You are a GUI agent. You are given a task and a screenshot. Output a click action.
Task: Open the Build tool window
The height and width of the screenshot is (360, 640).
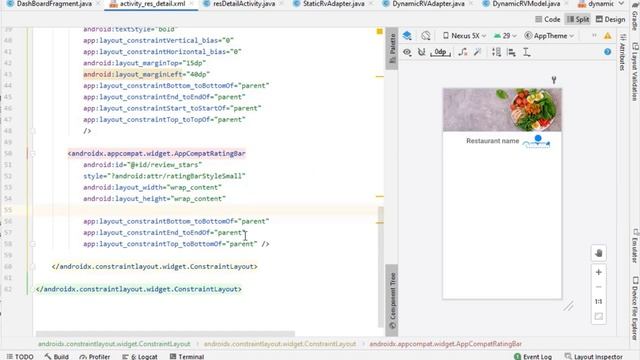pyautogui.click(x=56, y=356)
